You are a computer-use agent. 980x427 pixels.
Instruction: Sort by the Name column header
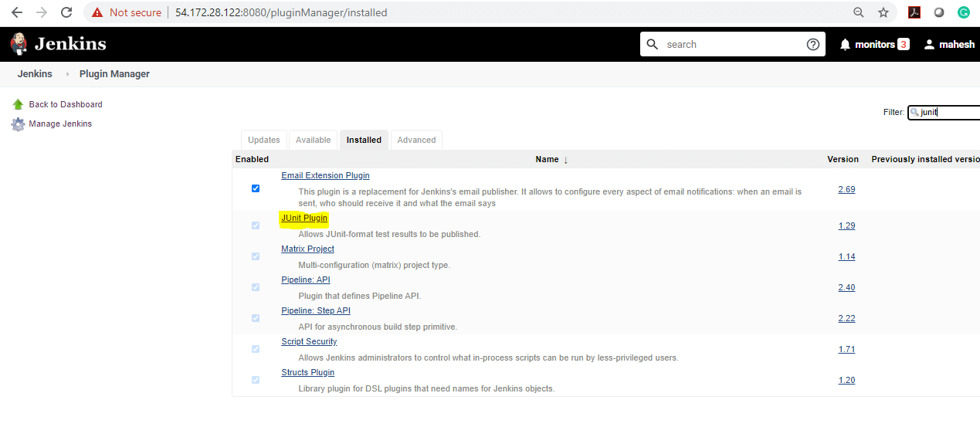pos(547,159)
